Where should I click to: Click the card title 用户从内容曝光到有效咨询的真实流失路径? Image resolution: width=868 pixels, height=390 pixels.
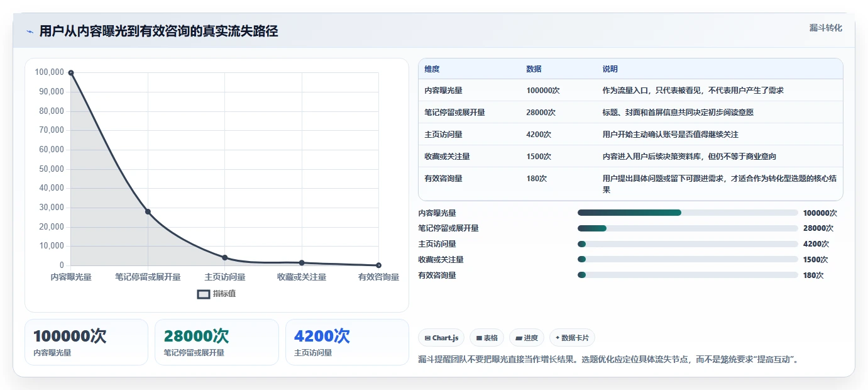[158, 31]
